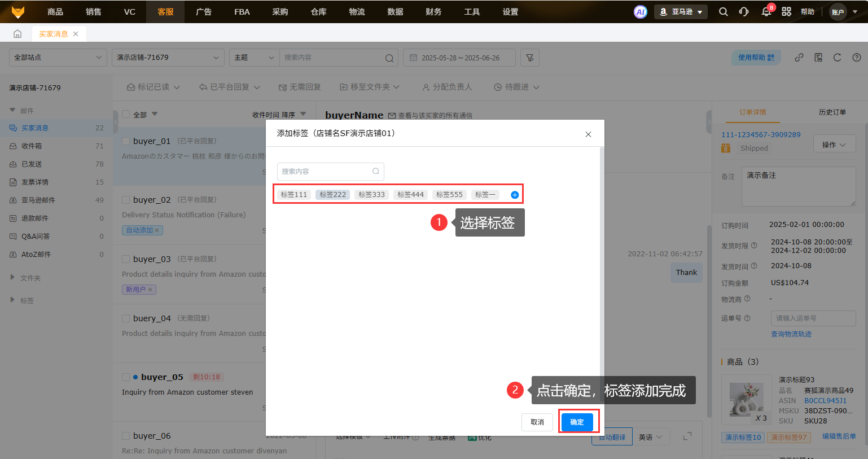Open the apps grid icon in header
This screenshot has width=868, height=459.
point(786,12)
